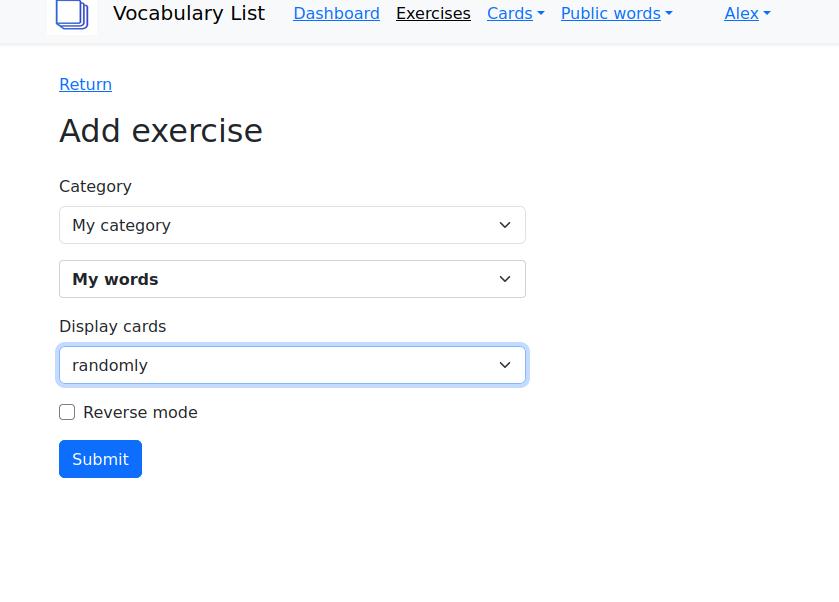
Task: Click the Add exercise heading
Action: coord(161,131)
